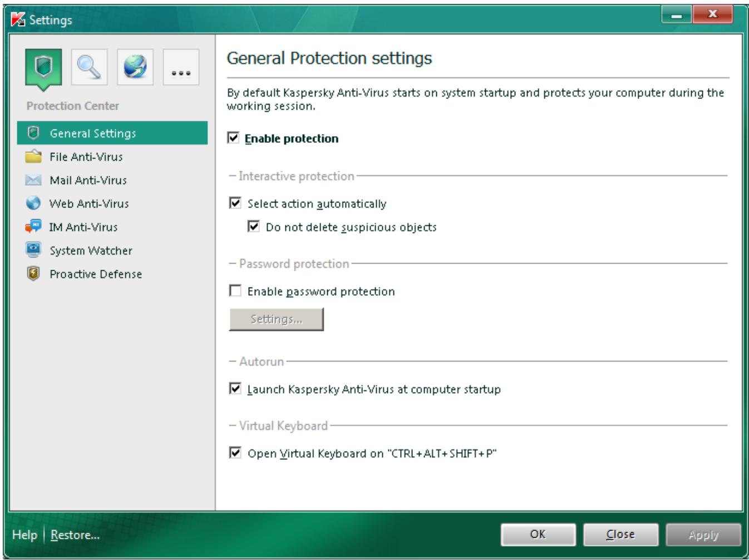749x560 pixels.
Task: Click the Virtual Keyboard section label
Action: (x=283, y=426)
